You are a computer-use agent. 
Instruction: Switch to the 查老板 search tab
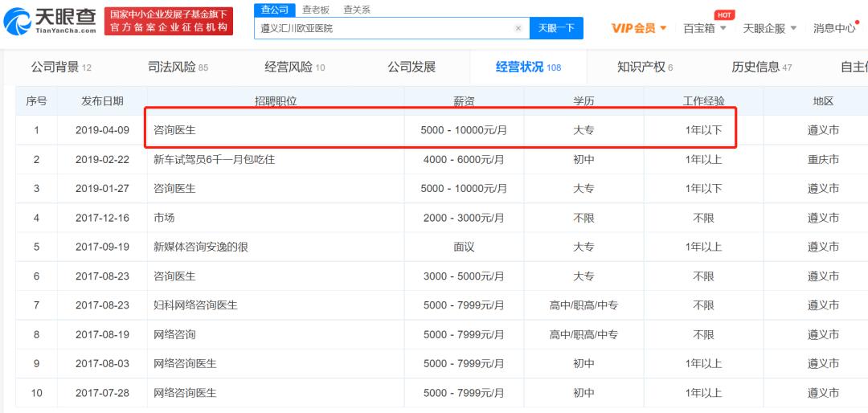point(316,10)
